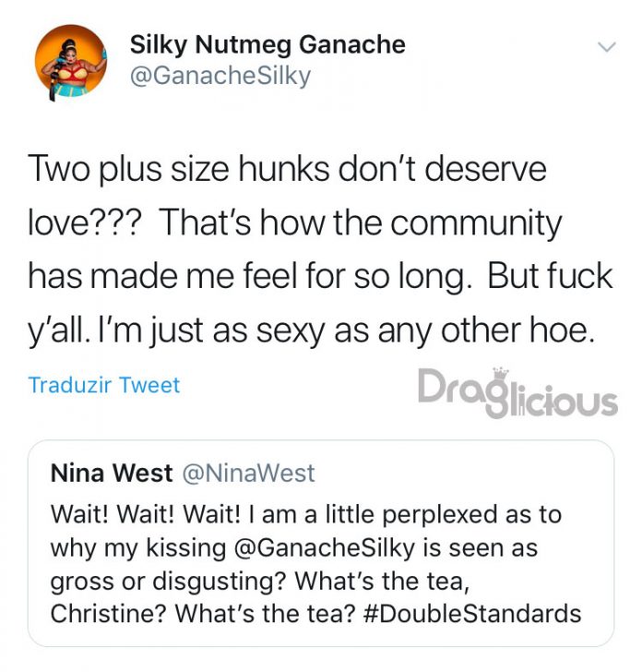Open the @GanacheSilky handle under the name

click(x=220, y=76)
